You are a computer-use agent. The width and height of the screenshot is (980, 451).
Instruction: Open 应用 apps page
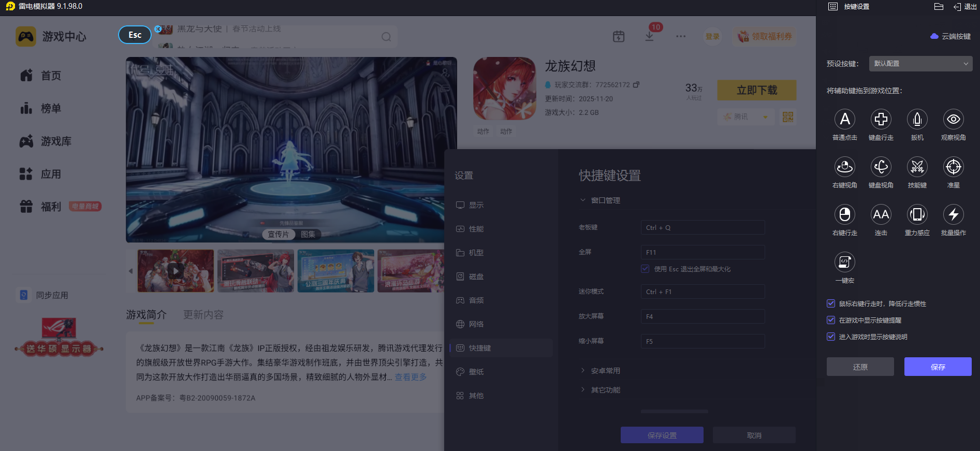click(x=40, y=174)
